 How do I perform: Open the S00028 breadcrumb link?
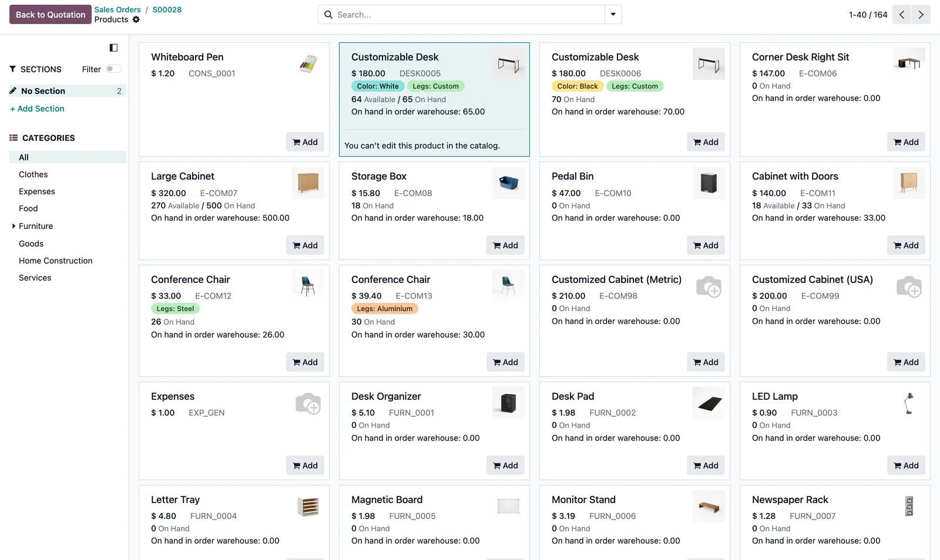[x=167, y=9]
